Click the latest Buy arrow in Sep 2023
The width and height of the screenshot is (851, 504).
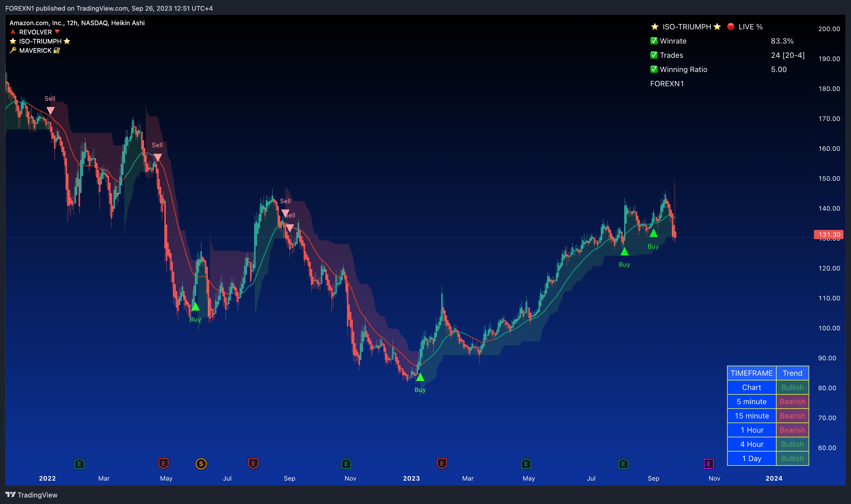coord(653,233)
